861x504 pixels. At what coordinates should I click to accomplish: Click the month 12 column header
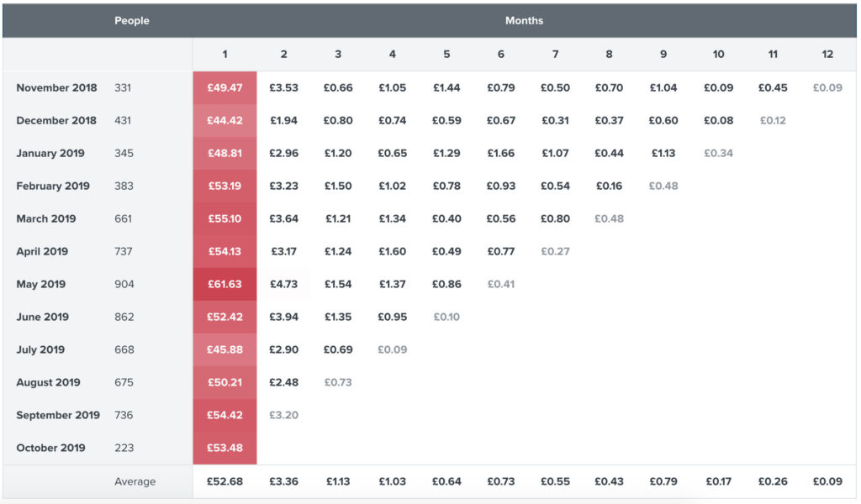pyautogui.click(x=827, y=55)
